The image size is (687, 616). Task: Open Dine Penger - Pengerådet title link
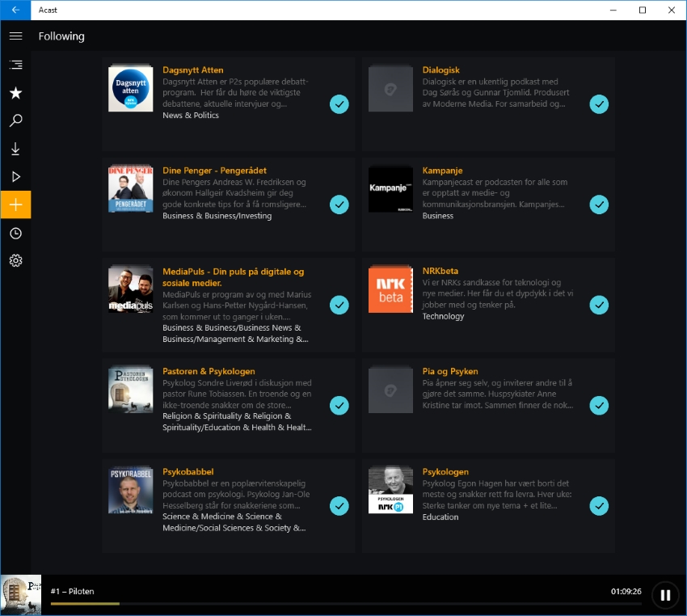214,171
